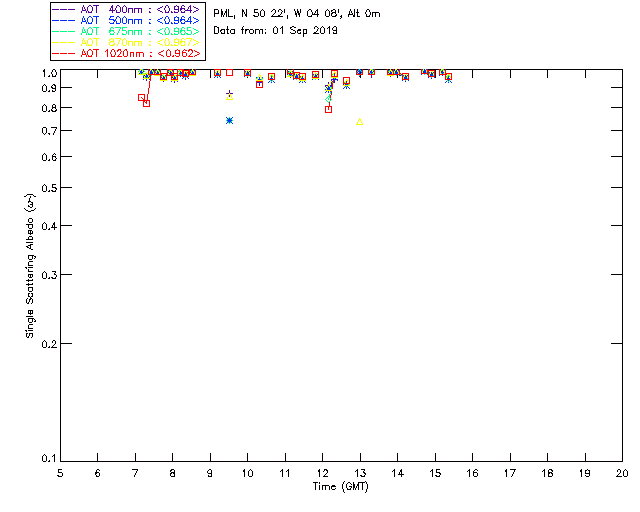The width and height of the screenshot is (640, 512).
Task: Click the hour 9 label on time axis
Action: (210, 473)
